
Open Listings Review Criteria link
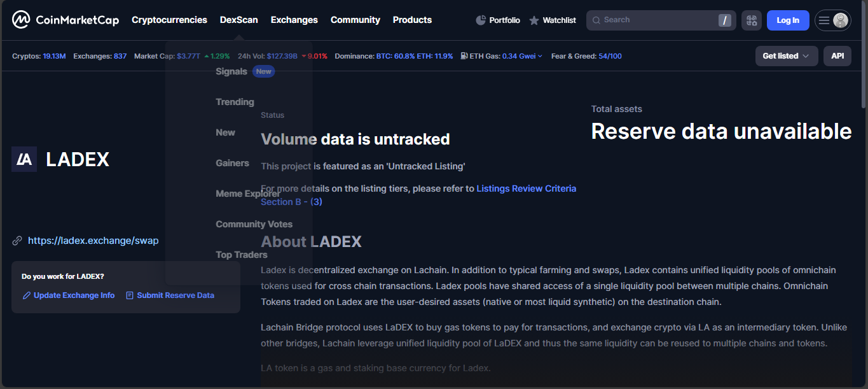(527, 188)
